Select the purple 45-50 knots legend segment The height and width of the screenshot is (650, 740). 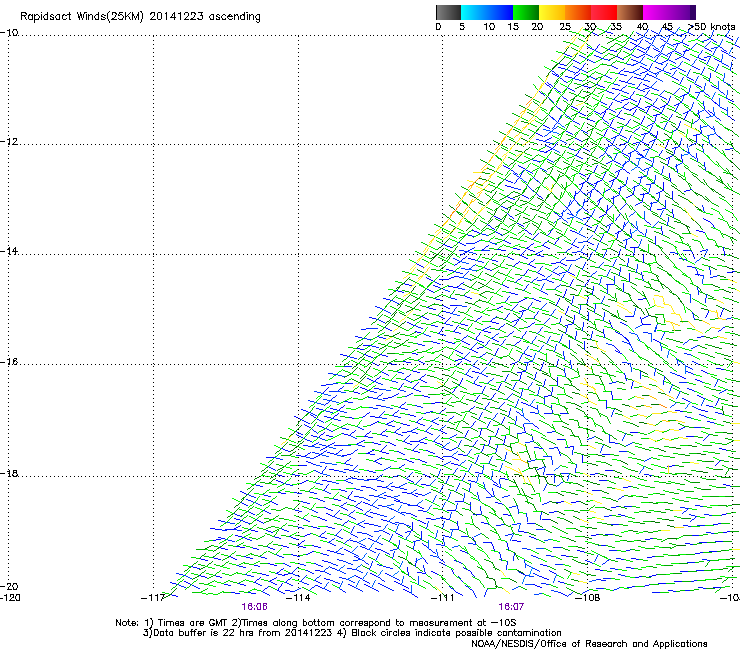pos(682,12)
